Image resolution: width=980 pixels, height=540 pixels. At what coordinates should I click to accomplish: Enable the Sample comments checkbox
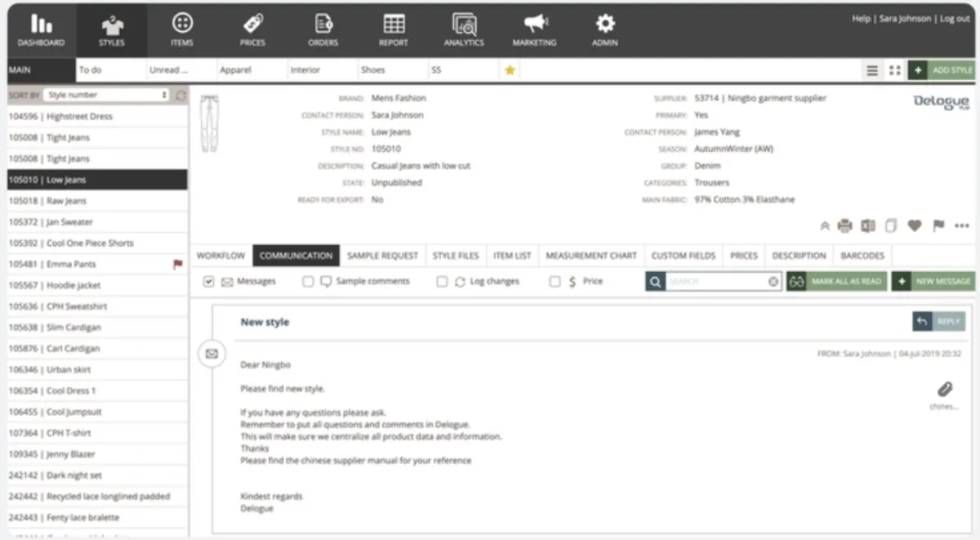click(308, 281)
